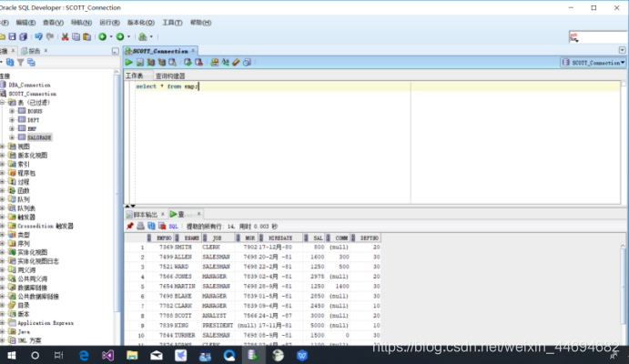Click the red-X cancel icon in results toolbar

162,226
